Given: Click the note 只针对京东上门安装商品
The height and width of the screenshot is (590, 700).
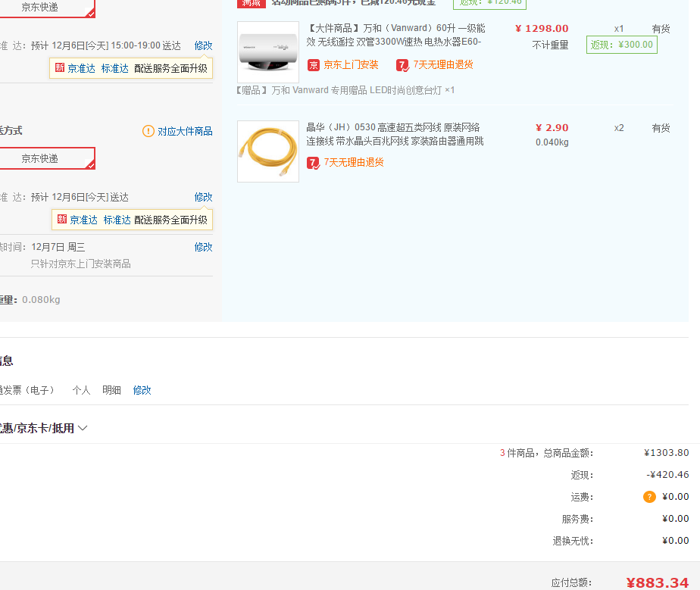Looking at the screenshot, I should point(80,264).
